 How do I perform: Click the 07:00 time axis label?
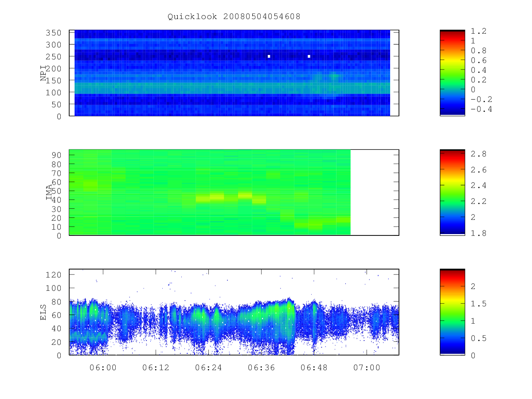tap(367, 368)
